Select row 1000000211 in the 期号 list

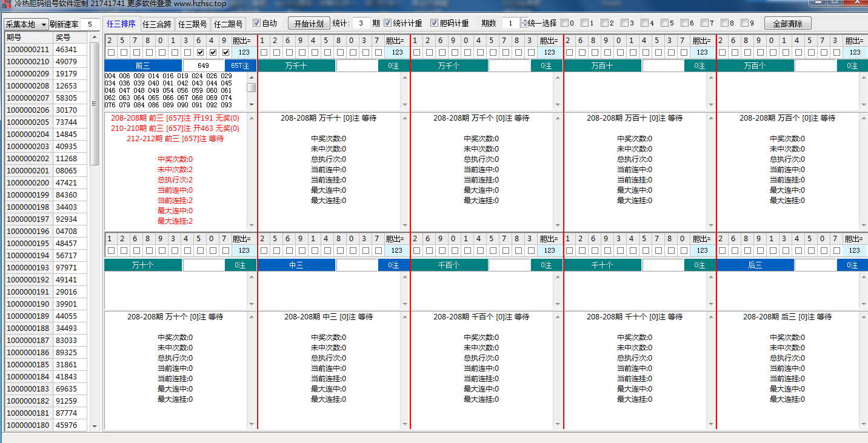(x=28, y=50)
